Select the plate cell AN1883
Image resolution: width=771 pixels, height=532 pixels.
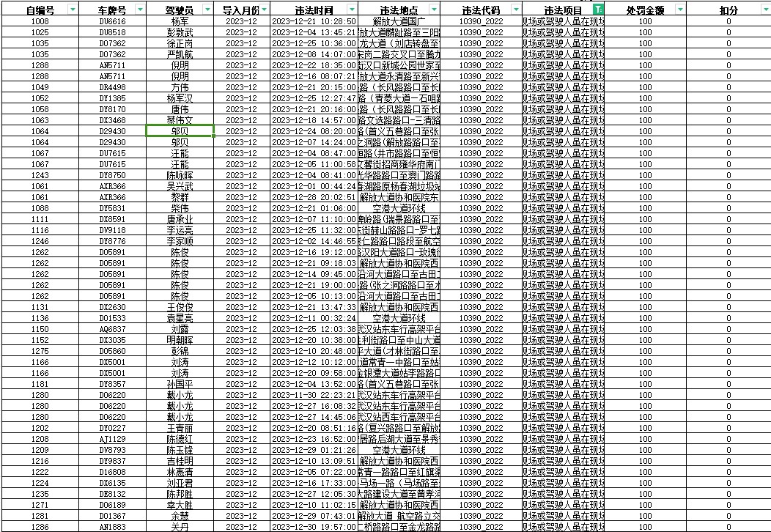click(112, 527)
